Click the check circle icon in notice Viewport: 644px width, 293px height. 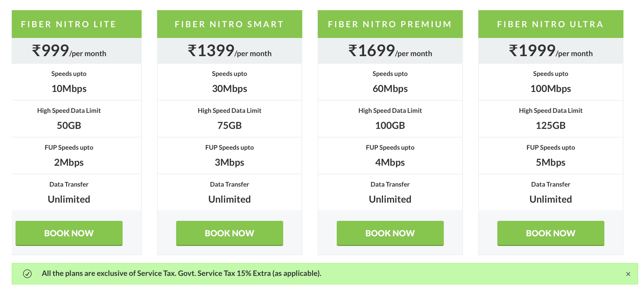(x=27, y=274)
